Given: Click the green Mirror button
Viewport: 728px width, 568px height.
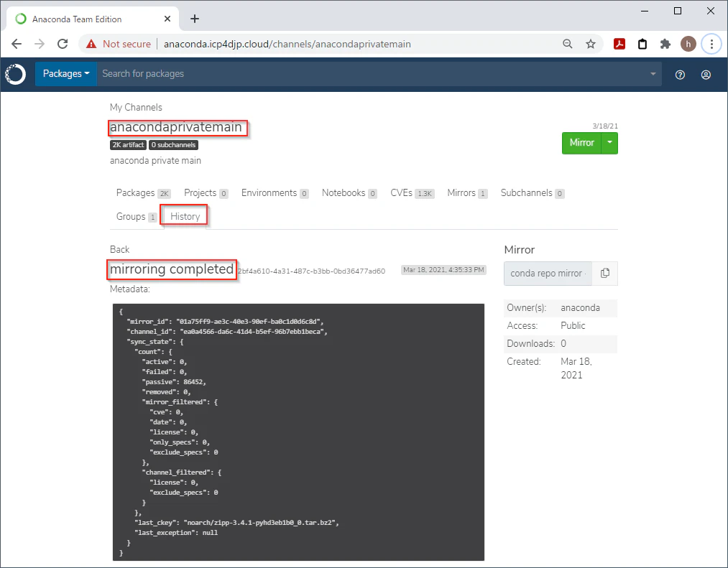Looking at the screenshot, I should 581,143.
